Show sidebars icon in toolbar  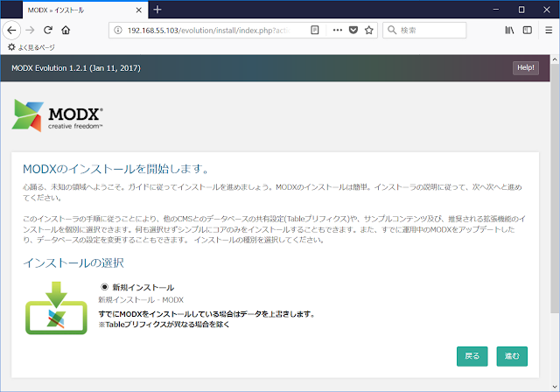point(527,31)
